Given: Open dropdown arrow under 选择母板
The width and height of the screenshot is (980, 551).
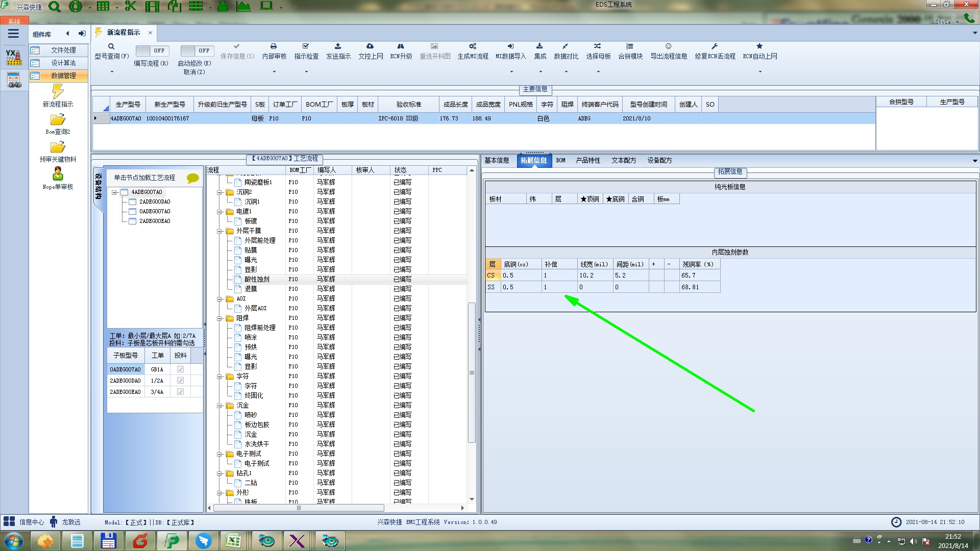Looking at the screenshot, I should (x=598, y=71).
